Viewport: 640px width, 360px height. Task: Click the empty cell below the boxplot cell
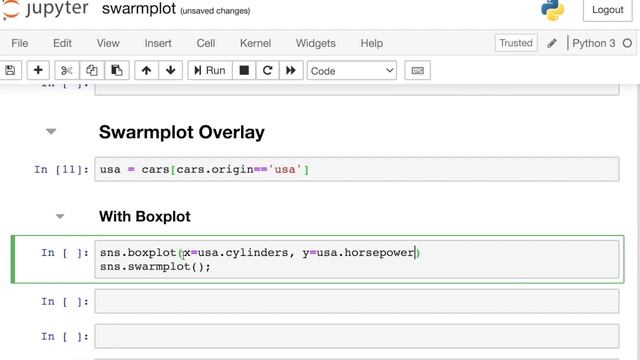pyautogui.click(x=357, y=301)
